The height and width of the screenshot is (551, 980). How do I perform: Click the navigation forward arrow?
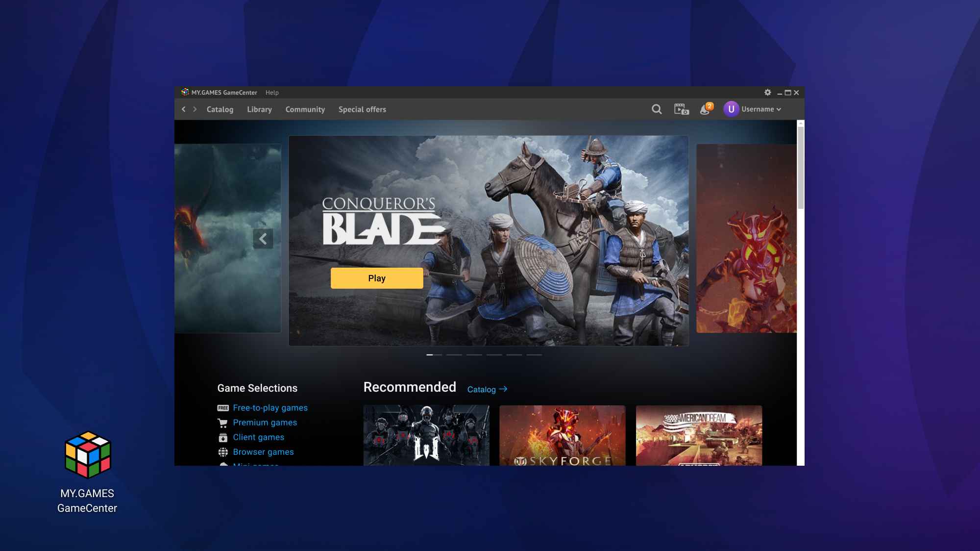(x=195, y=109)
